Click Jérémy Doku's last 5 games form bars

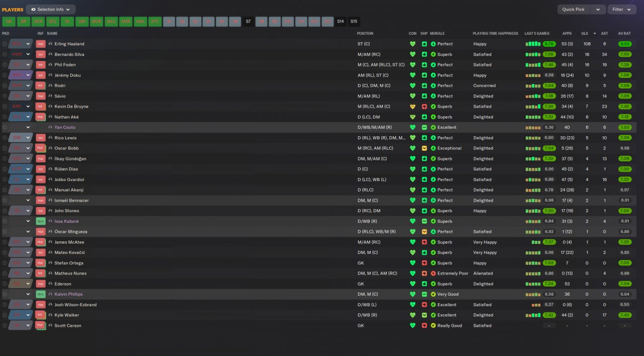pyautogui.click(x=533, y=75)
